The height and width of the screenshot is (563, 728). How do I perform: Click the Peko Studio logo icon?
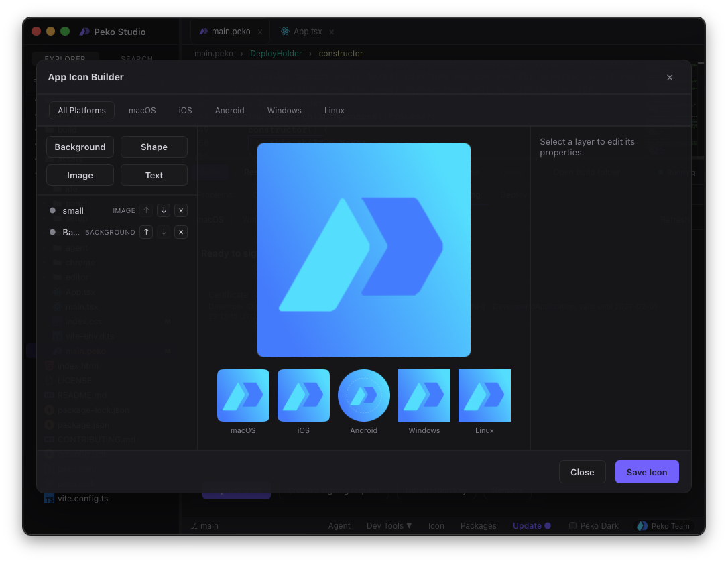pos(84,32)
